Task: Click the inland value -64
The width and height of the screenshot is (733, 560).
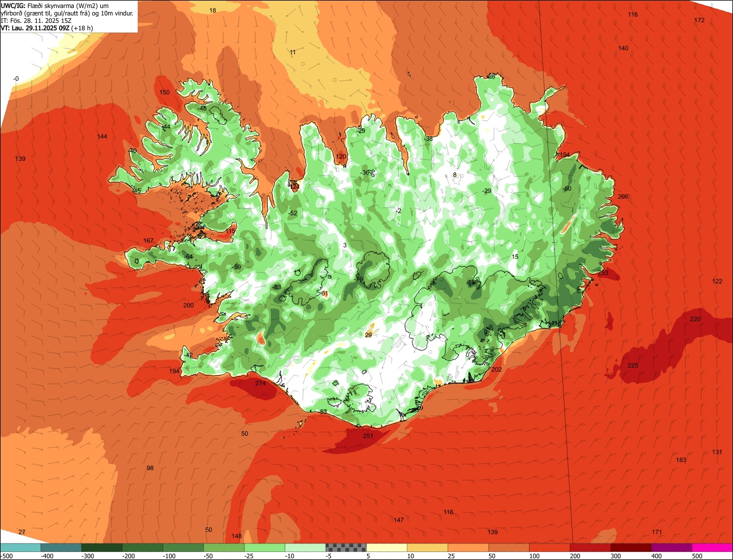Action: coord(188,257)
